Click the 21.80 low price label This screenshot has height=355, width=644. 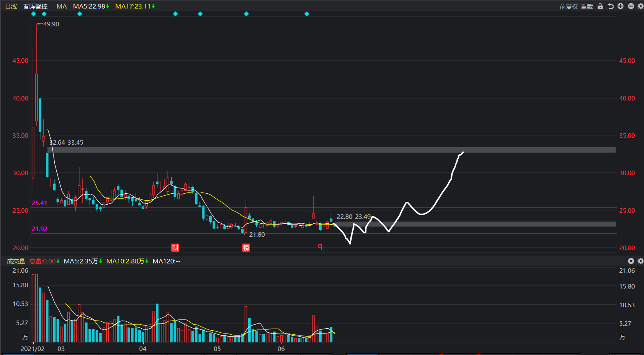click(x=257, y=234)
